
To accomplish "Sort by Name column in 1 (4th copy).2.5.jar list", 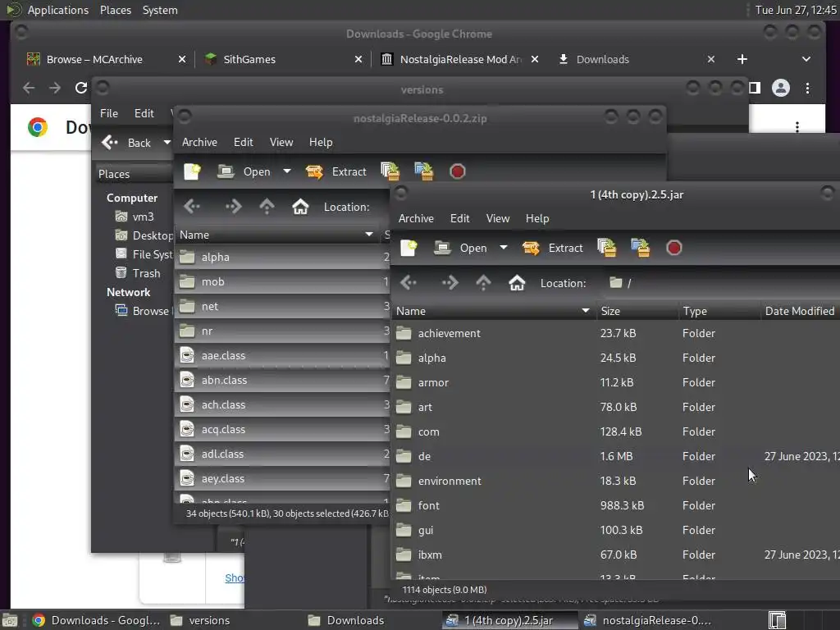I will coord(493,311).
